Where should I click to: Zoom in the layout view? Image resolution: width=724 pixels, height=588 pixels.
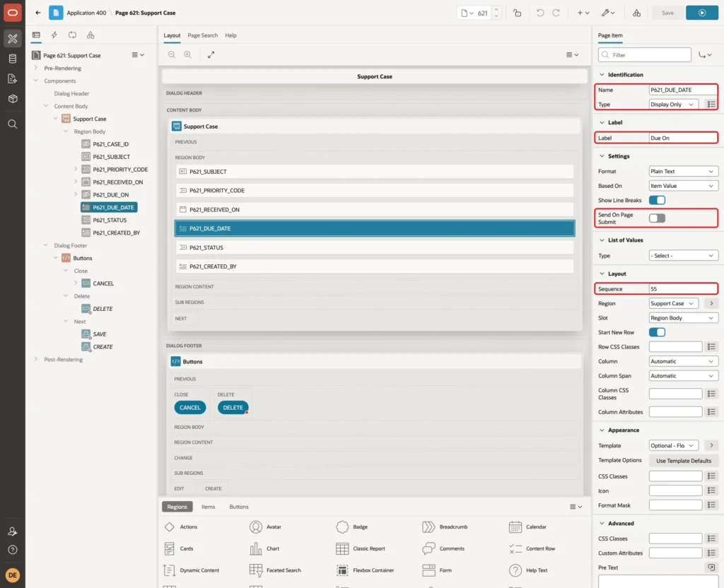coord(188,54)
